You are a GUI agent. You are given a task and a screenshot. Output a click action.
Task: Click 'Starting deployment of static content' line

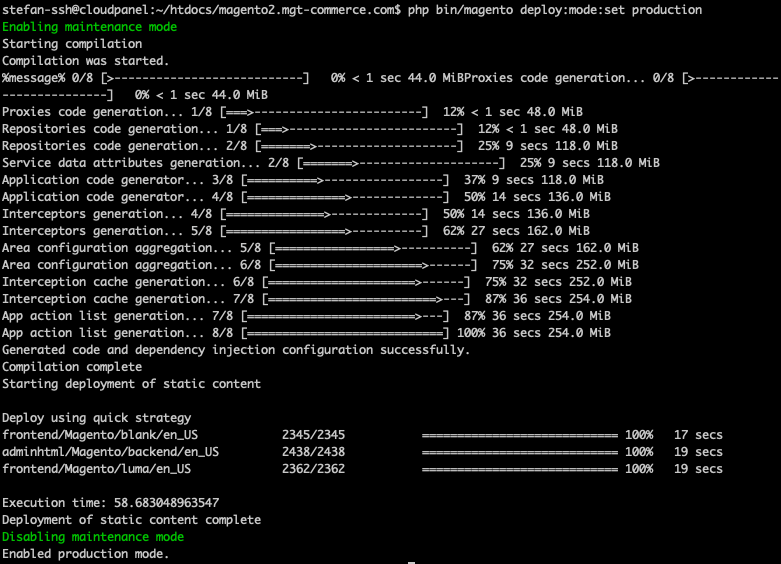pos(131,384)
